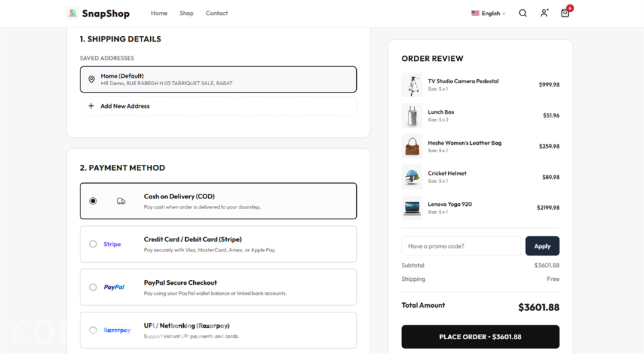Viewport: 644px width, 354px height.
Task: Click the SnapShop logo icon
Action: [72, 13]
